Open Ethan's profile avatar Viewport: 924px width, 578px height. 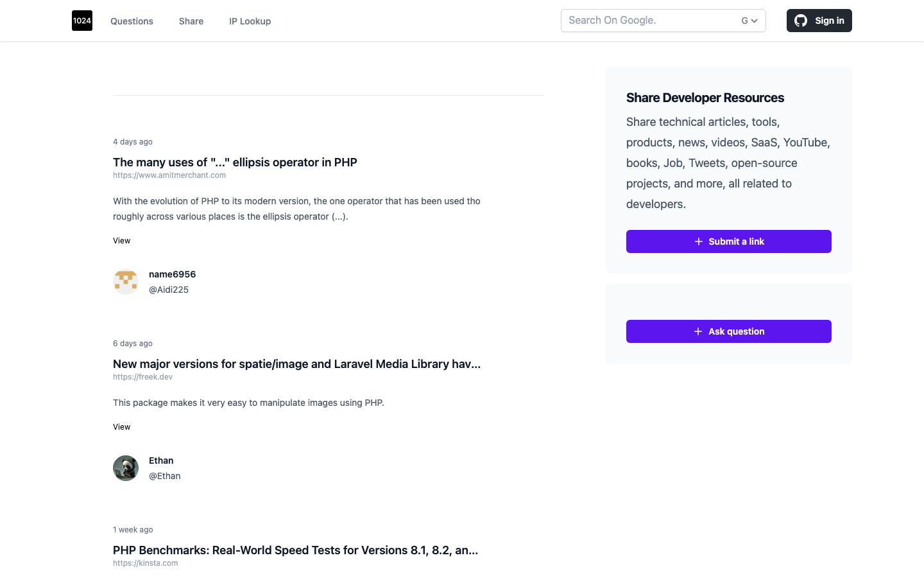point(126,468)
